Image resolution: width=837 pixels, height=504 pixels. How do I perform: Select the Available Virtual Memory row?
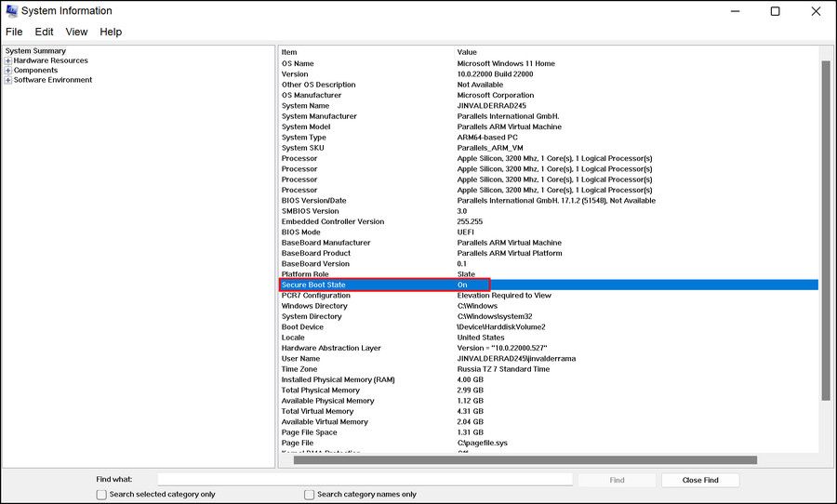[549, 422]
